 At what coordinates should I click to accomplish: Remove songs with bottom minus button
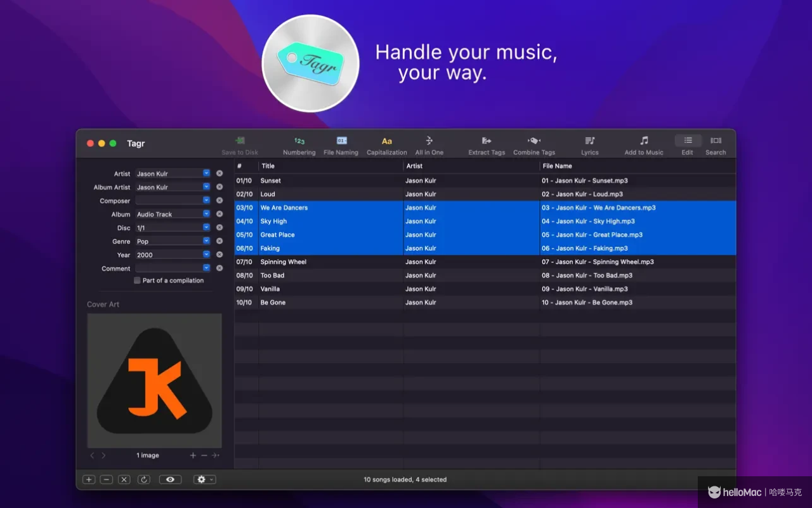pyautogui.click(x=107, y=479)
